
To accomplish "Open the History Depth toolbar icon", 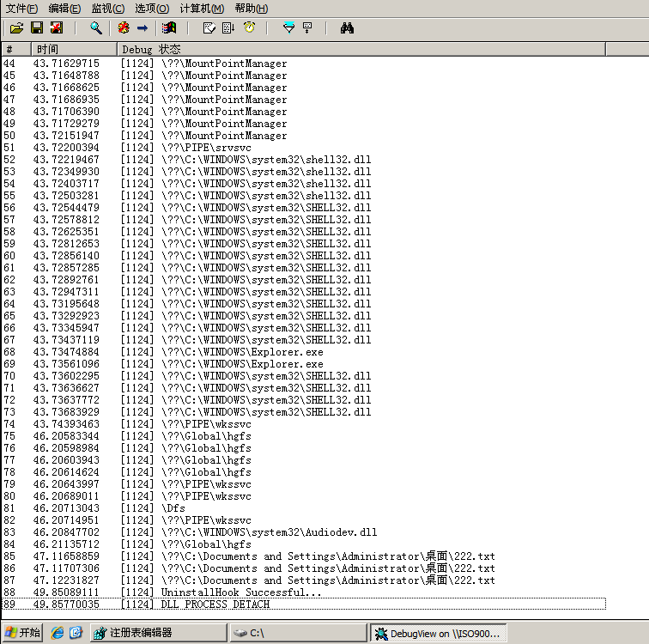I will (307, 28).
